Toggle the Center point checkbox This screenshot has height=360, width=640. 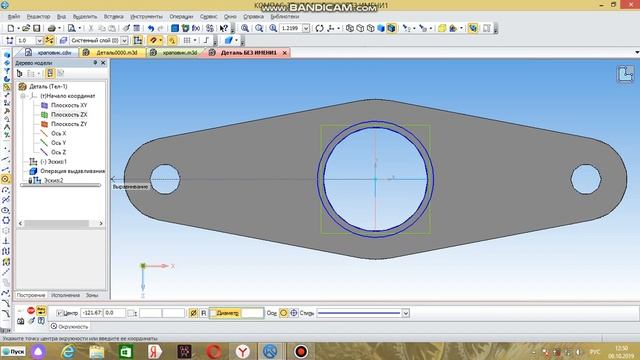click(x=59, y=313)
